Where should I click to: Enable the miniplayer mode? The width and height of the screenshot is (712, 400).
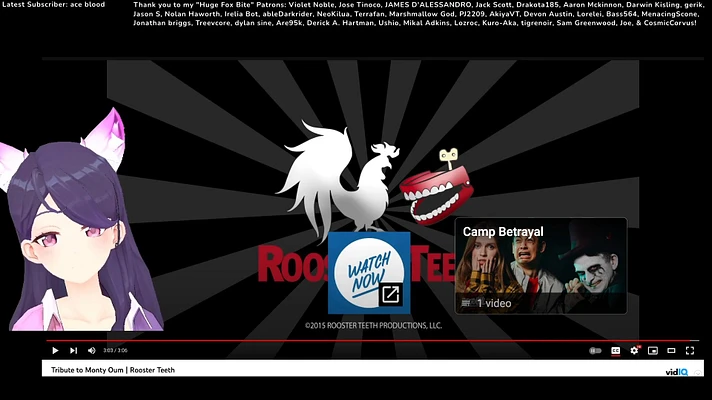tap(653, 351)
